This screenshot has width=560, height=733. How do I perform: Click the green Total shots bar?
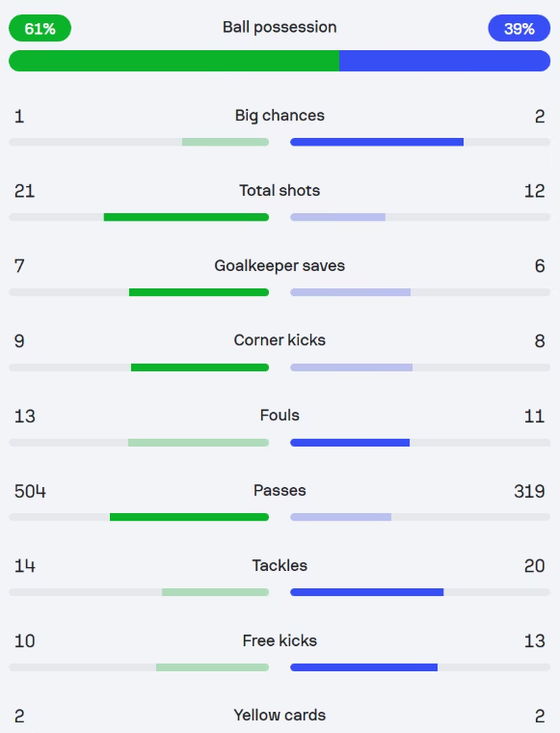(x=186, y=217)
